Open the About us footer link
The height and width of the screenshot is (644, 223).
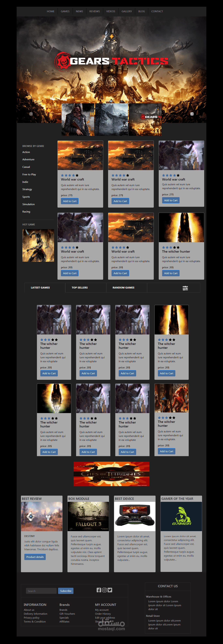pos(29,610)
